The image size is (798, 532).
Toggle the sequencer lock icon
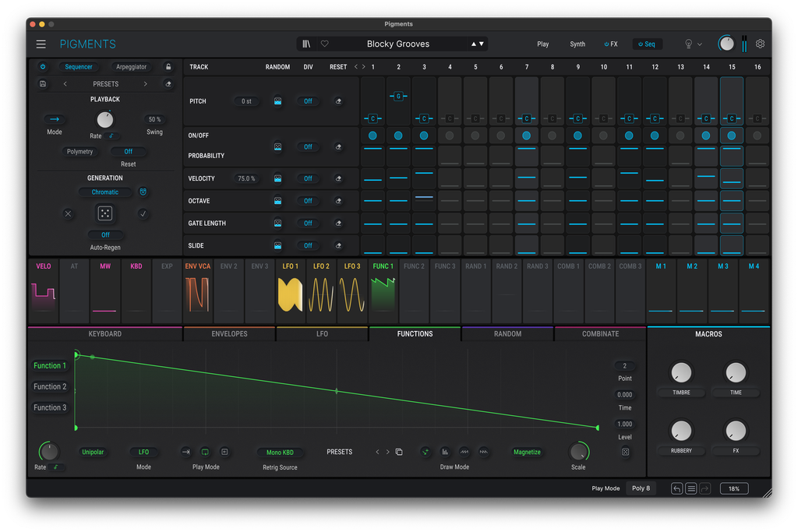(x=168, y=67)
